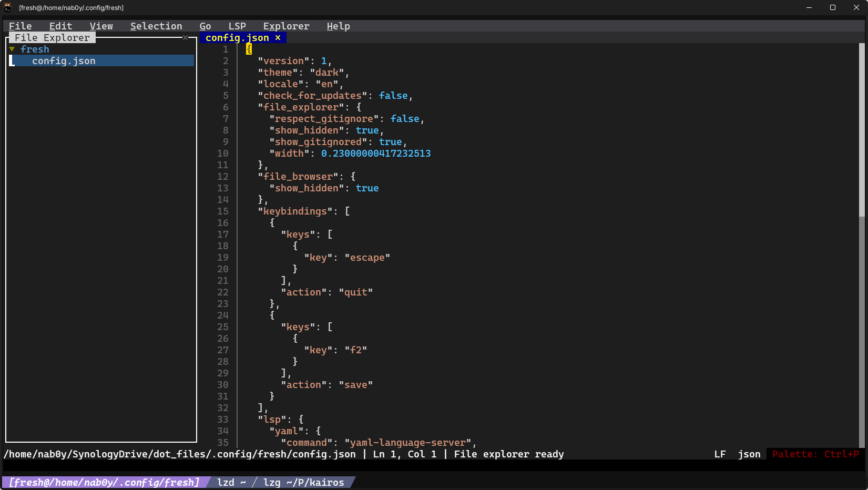Click the terminal app icon in title bar
This screenshot has height=490, width=868.
tap(8, 7)
